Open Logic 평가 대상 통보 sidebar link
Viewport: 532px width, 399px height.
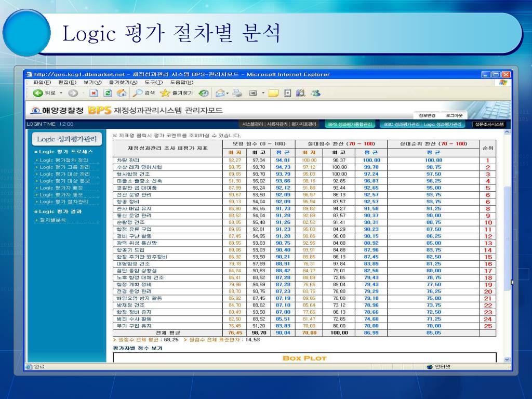click(65, 181)
